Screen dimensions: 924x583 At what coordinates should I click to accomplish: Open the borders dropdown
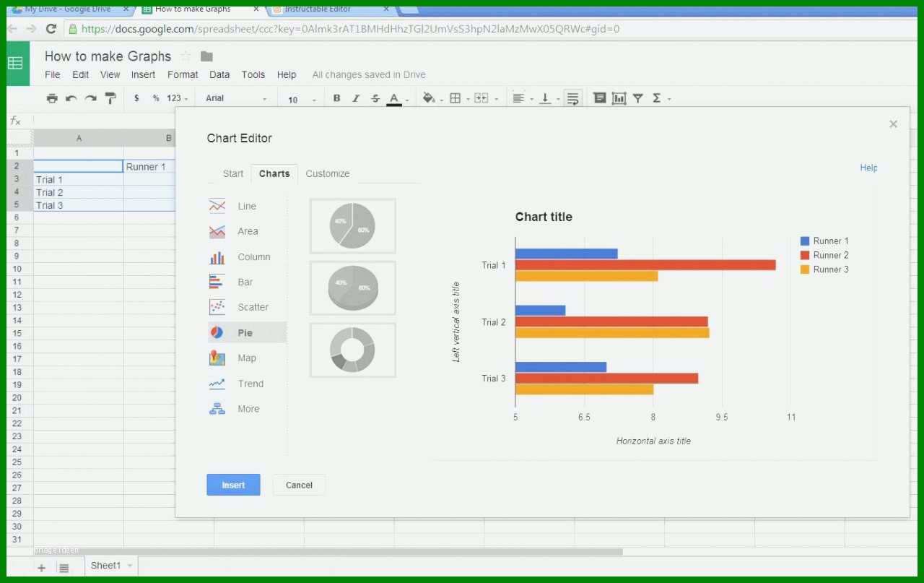(x=459, y=98)
